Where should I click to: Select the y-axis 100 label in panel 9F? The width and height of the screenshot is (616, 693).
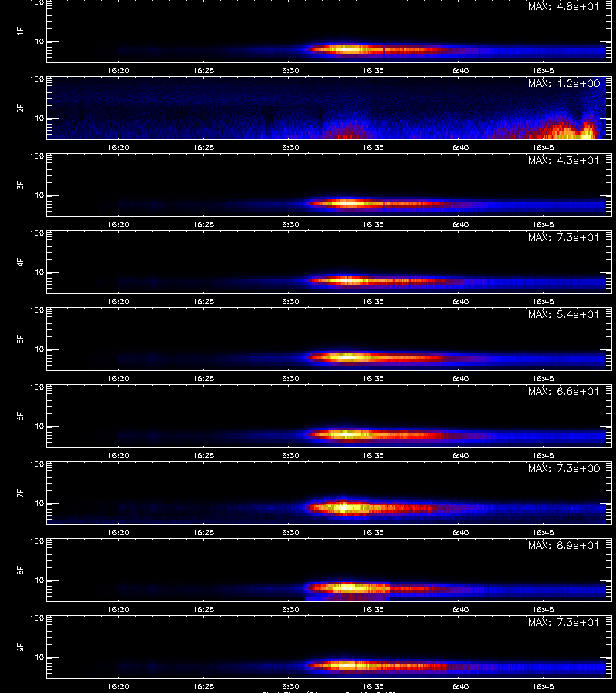point(37,618)
